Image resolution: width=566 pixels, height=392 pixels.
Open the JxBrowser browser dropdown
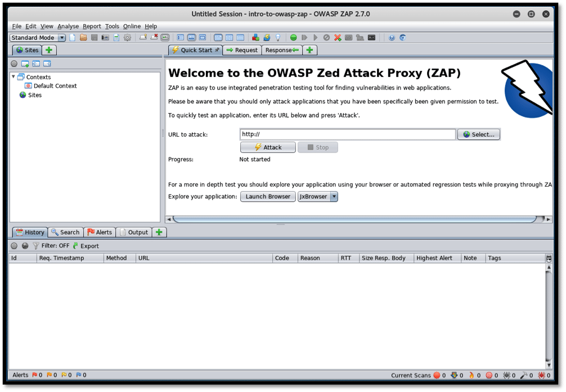point(334,197)
